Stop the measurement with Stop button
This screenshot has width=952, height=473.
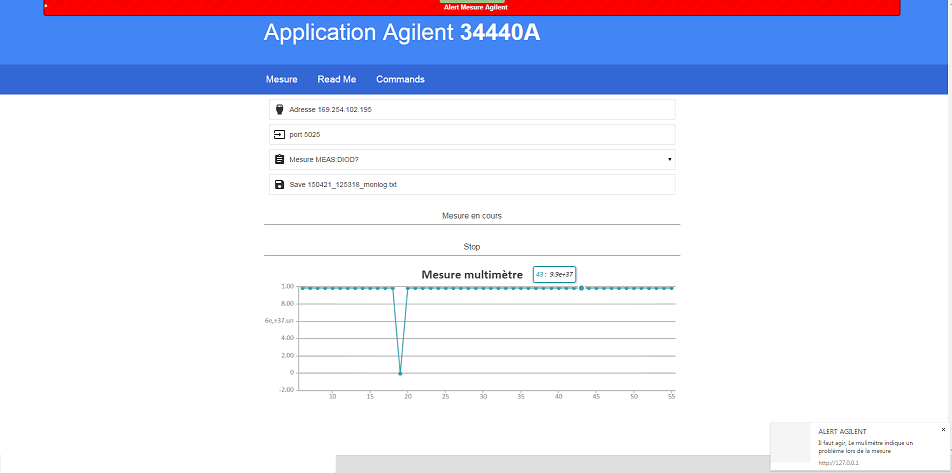pos(472,247)
